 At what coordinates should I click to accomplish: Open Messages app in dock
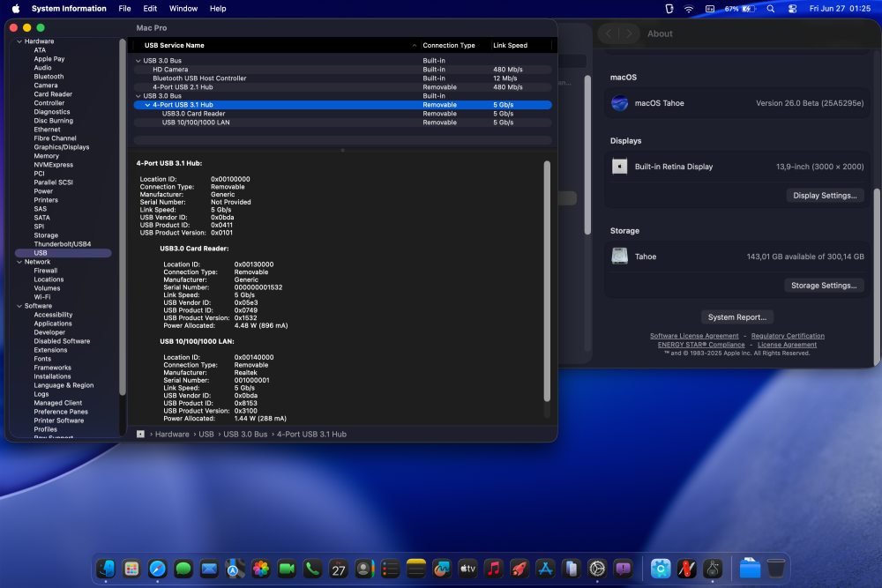coord(183,569)
